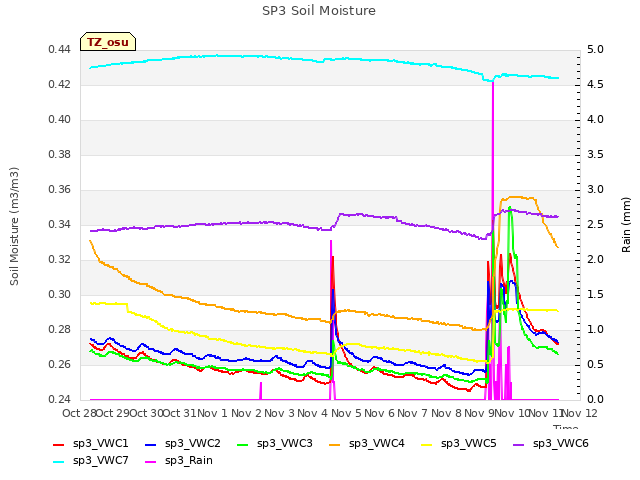Click the Nov 3 date axis label
The image size is (640, 480).
280,414
